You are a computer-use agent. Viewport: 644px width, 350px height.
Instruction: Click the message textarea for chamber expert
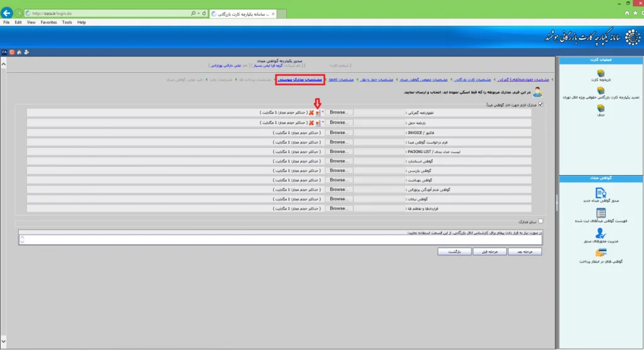click(x=280, y=240)
